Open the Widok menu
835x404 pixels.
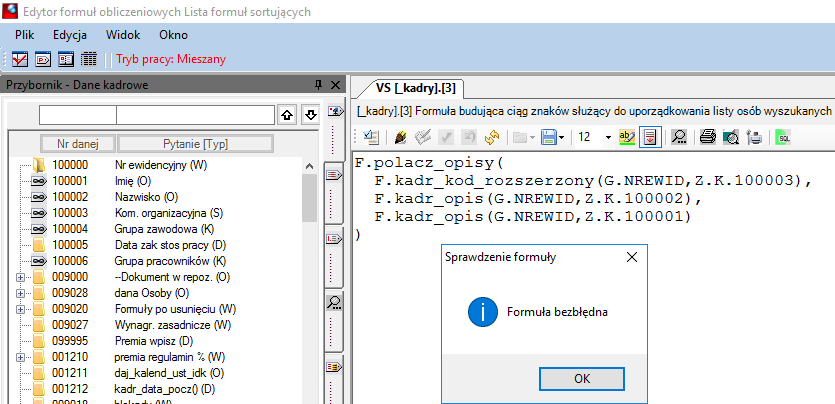[x=123, y=35]
